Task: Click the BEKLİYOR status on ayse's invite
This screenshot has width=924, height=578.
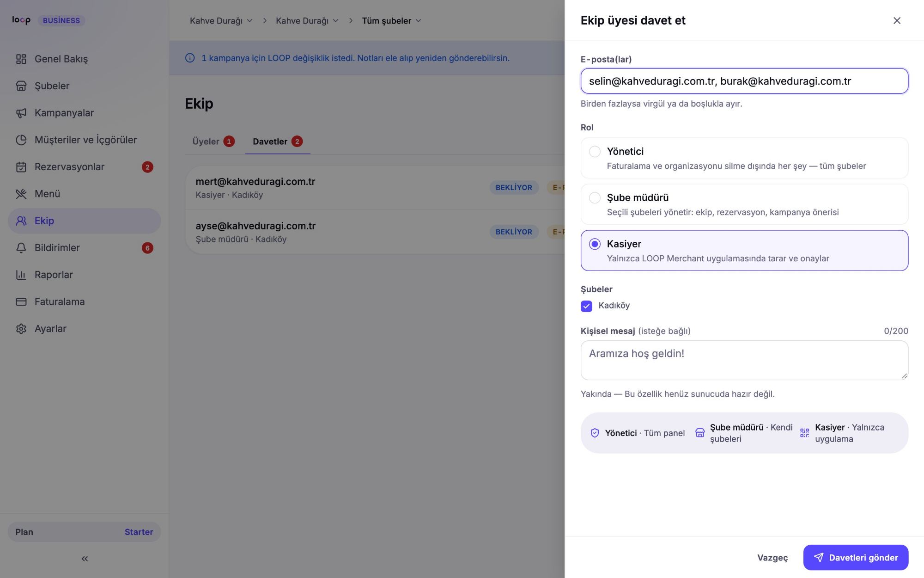Action: coord(514,232)
